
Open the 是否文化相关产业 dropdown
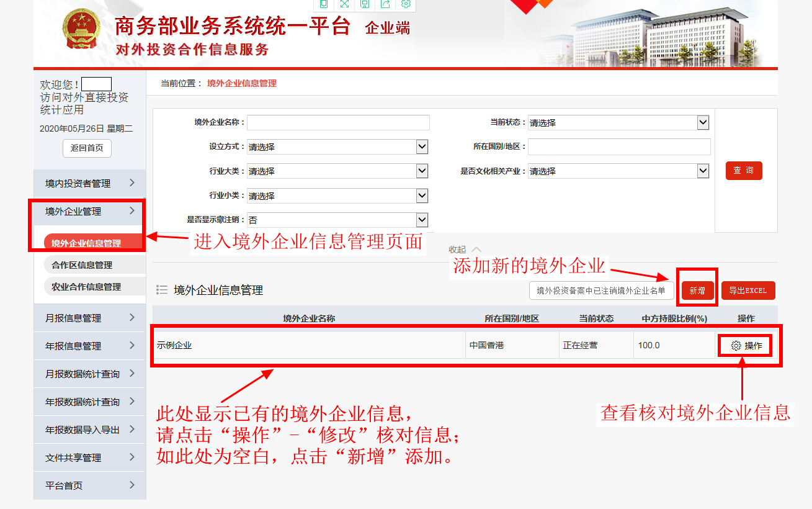pos(618,171)
